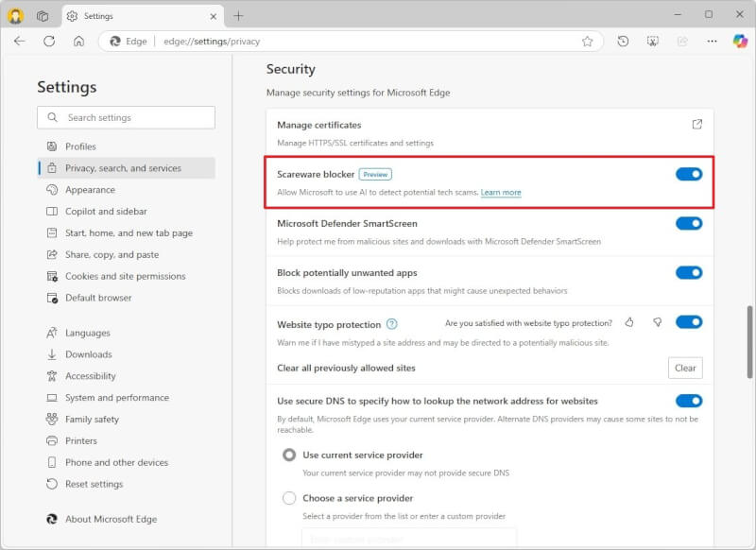The height and width of the screenshot is (550, 756).
Task: Click the Copilot icon in the toolbar
Action: [x=740, y=41]
